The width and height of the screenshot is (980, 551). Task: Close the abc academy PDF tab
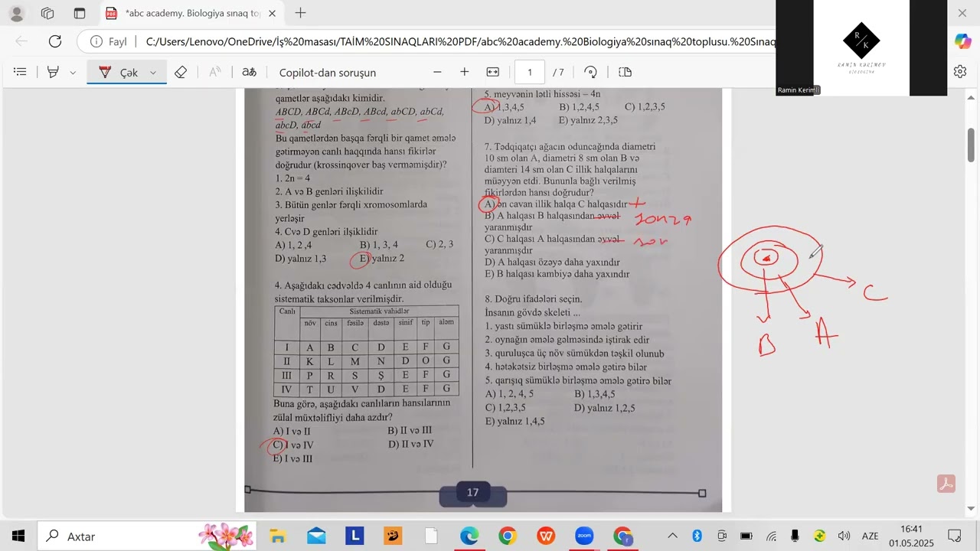[x=272, y=13]
